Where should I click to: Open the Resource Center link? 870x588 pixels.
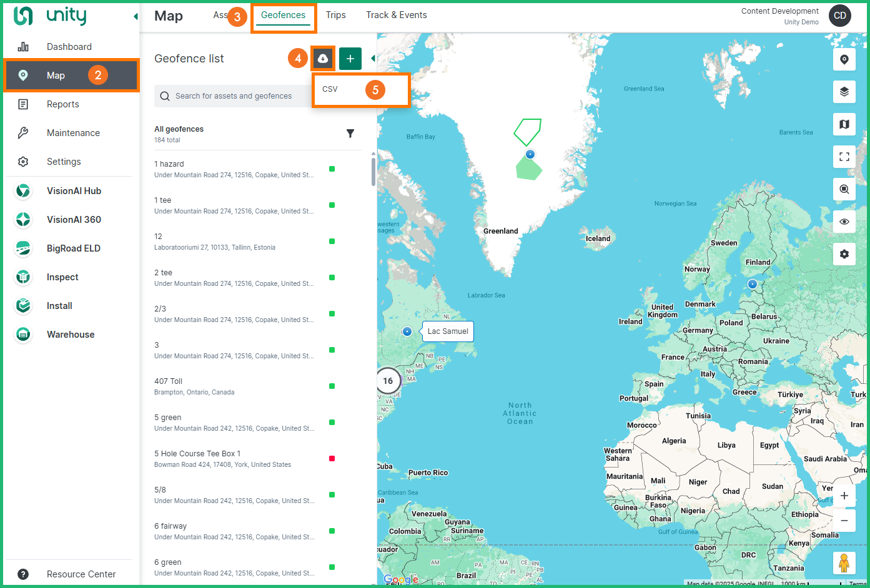81,574
